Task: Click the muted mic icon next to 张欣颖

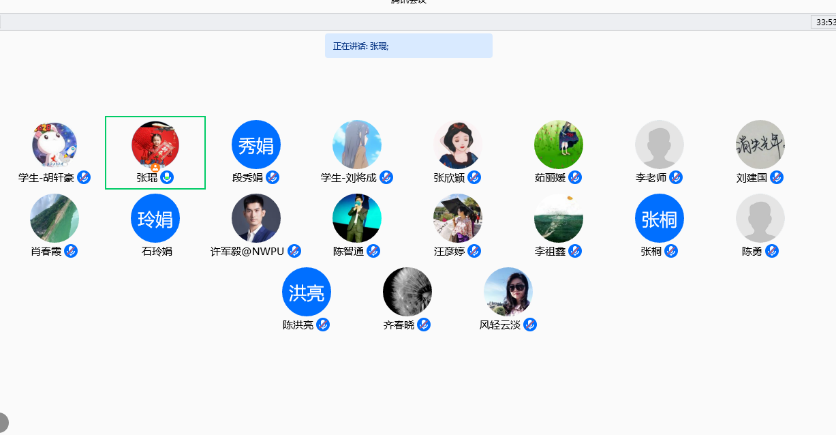Action: click(x=474, y=178)
